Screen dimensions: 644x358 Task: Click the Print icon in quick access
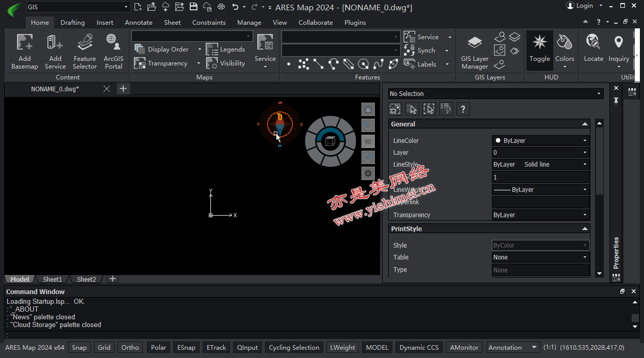coord(221,7)
